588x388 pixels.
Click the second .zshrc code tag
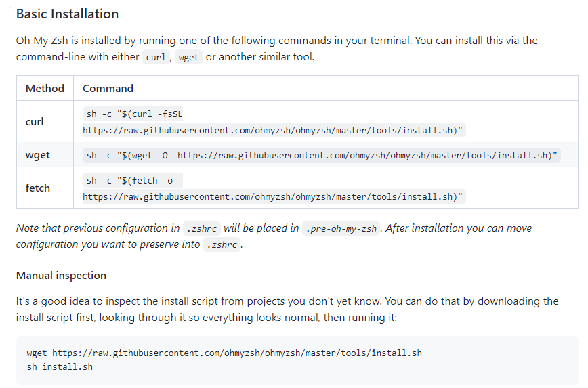[222, 245]
